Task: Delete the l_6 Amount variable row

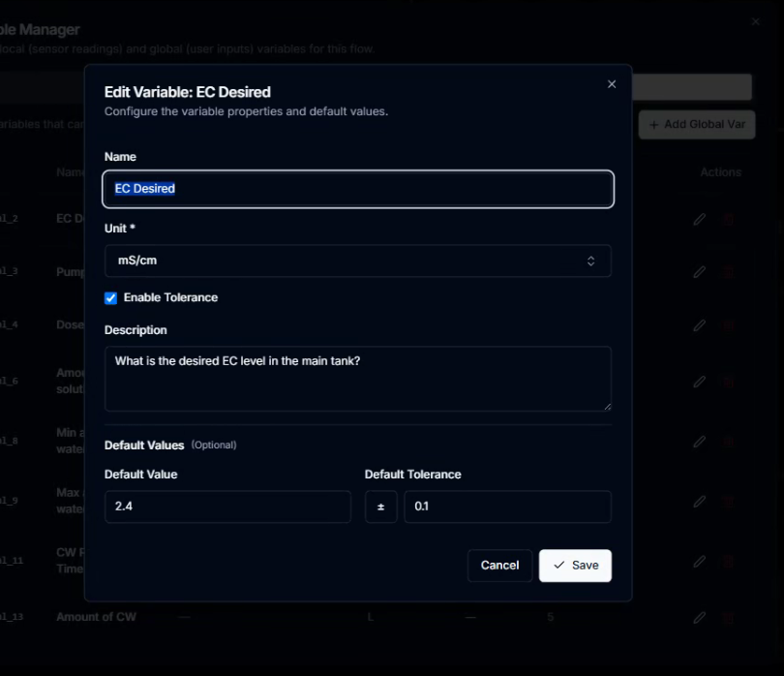Action: click(728, 382)
